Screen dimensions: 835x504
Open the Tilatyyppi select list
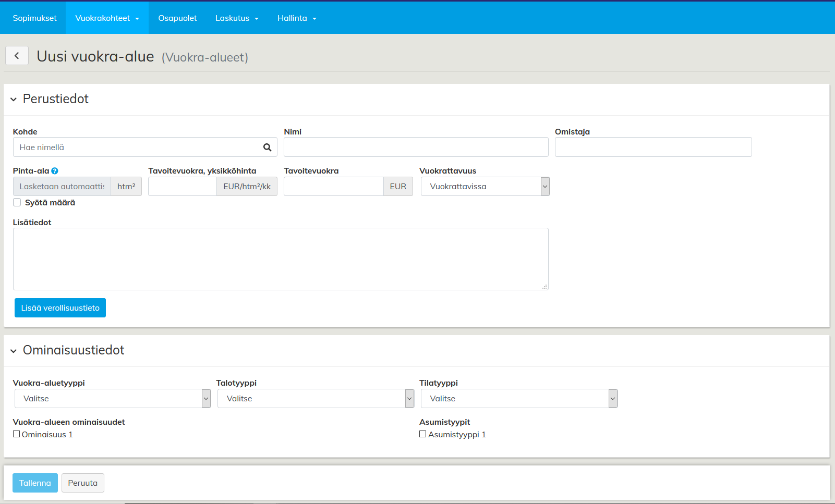click(519, 399)
